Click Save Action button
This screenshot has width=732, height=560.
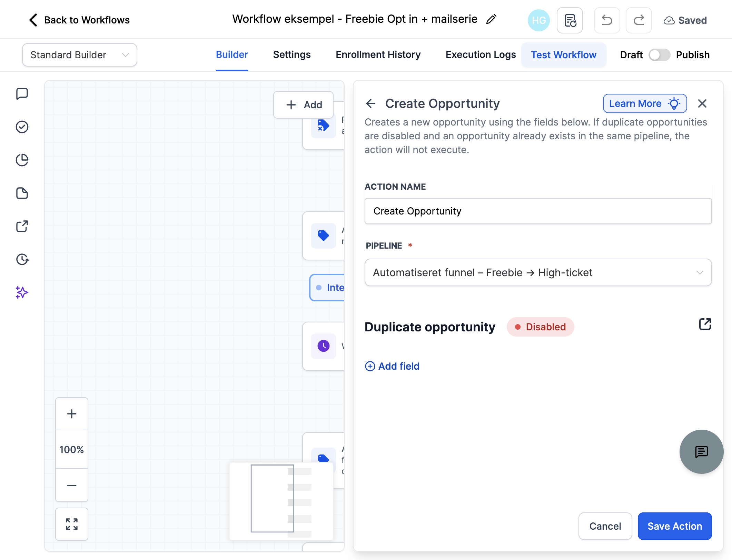tap(675, 526)
